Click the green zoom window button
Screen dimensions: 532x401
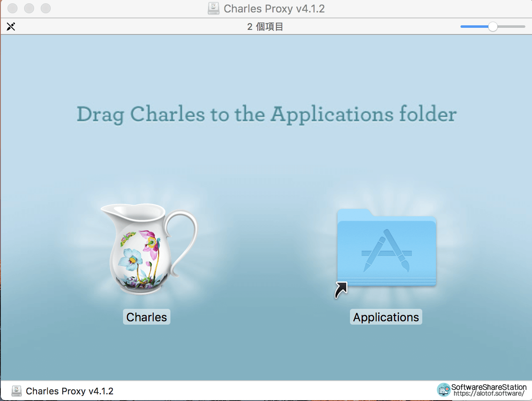pyautogui.click(x=46, y=8)
